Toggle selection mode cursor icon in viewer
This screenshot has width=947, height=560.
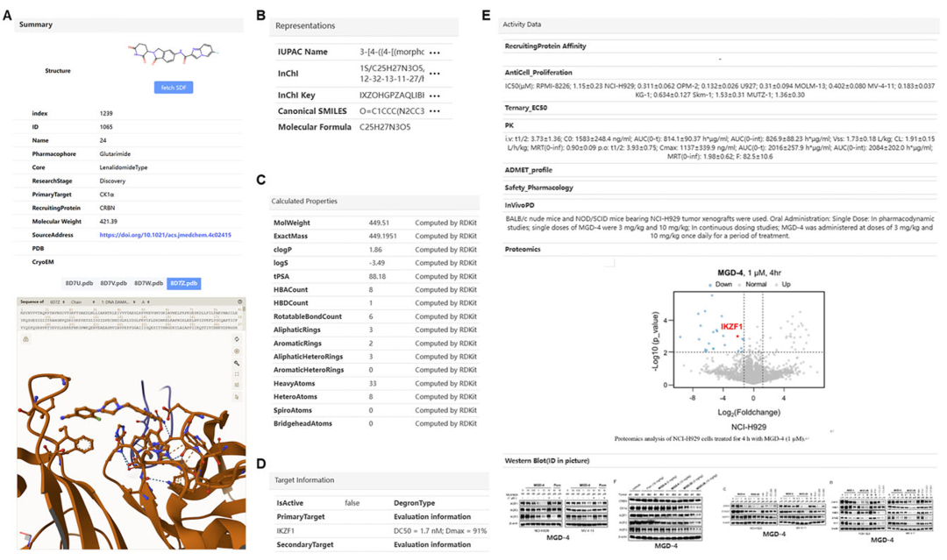pyautogui.click(x=237, y=397)
